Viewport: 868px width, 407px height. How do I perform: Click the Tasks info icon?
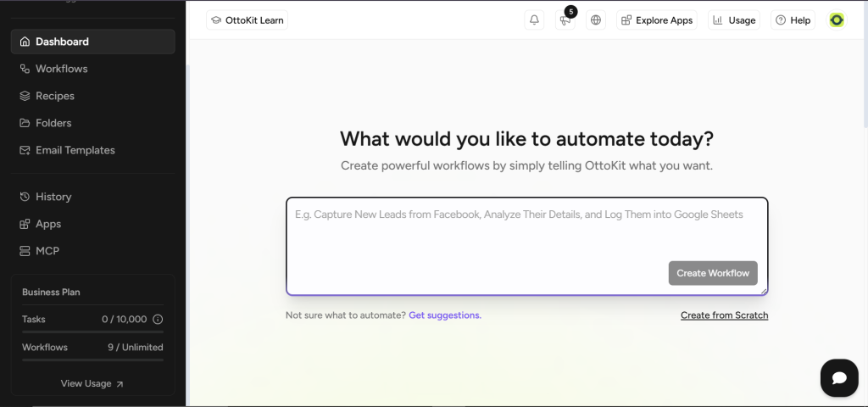tap(158, 320)
